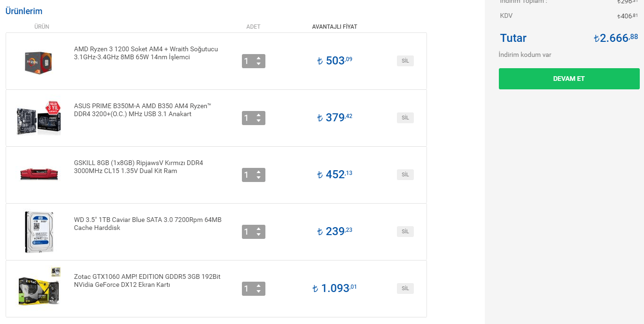Click SİL next to Zotac GTX1060
This screenshot has width=644, height=324.
[x=405, y=288]
